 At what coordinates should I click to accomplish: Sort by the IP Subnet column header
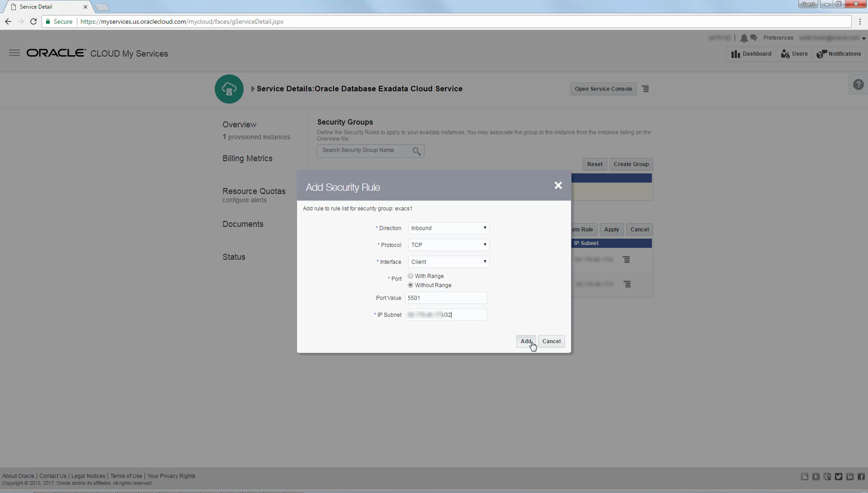[586, 243]
